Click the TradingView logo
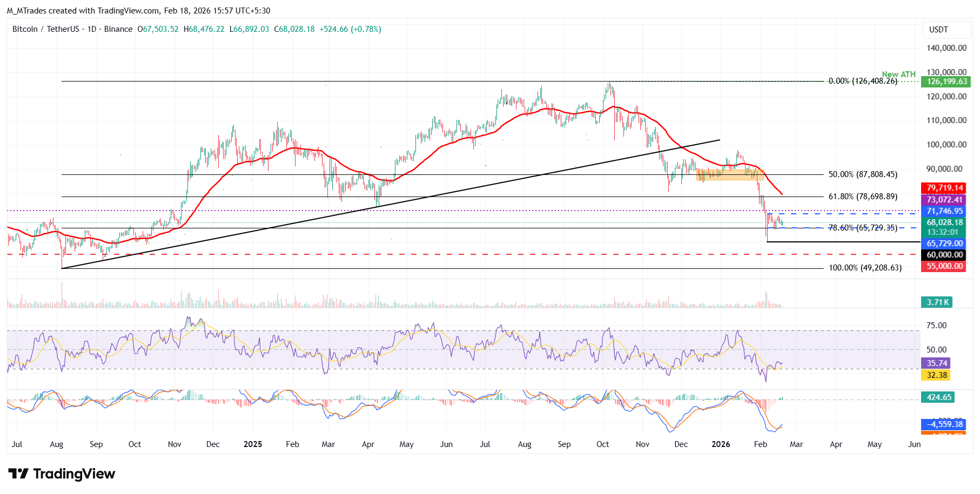 click(x=62, y=474)
